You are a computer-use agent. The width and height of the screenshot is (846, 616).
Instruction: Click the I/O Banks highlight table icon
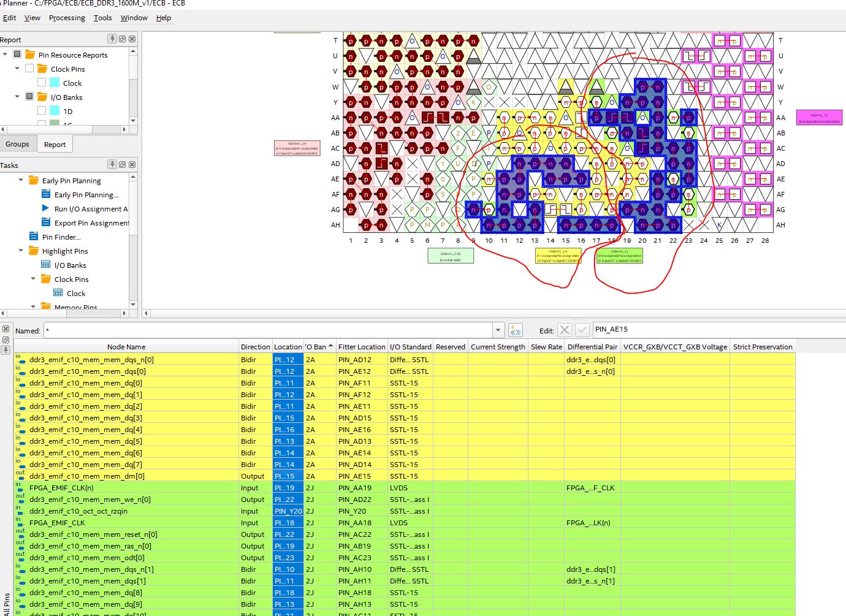46,265
